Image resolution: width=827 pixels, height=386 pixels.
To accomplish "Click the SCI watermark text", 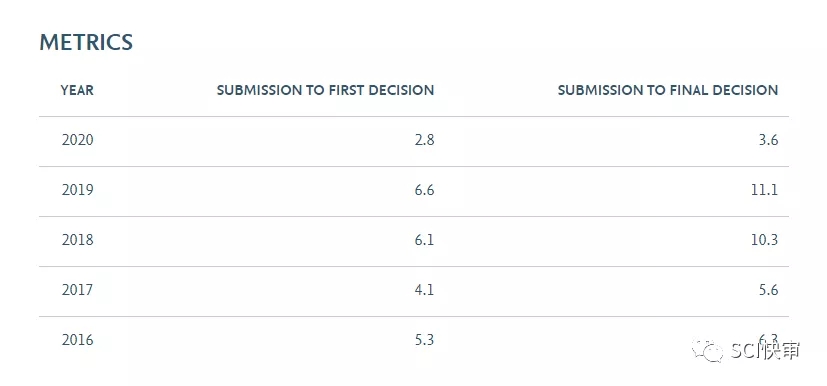I will tap(765, 351).
